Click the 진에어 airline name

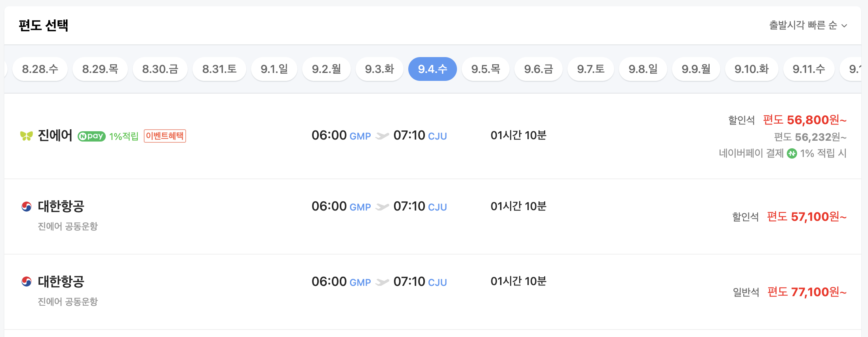(x=55, y=136)
